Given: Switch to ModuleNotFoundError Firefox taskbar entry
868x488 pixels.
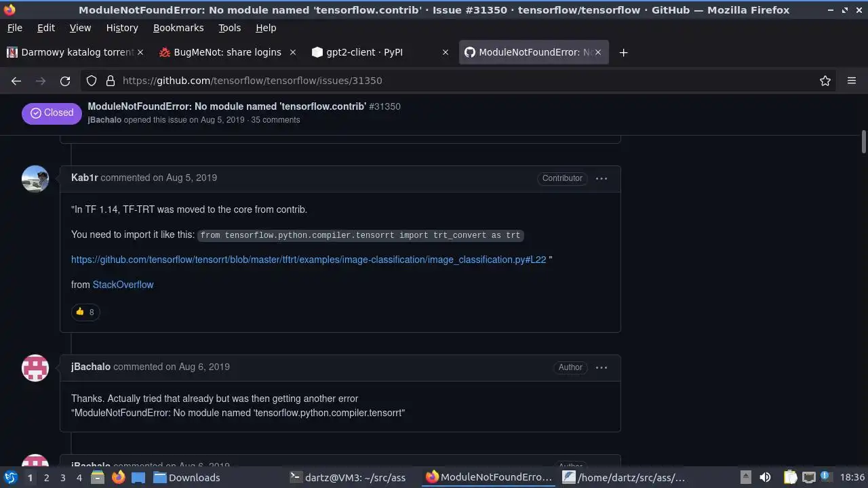Looking at the screenshot, I should pyautogui.click(x=489, y=478).
